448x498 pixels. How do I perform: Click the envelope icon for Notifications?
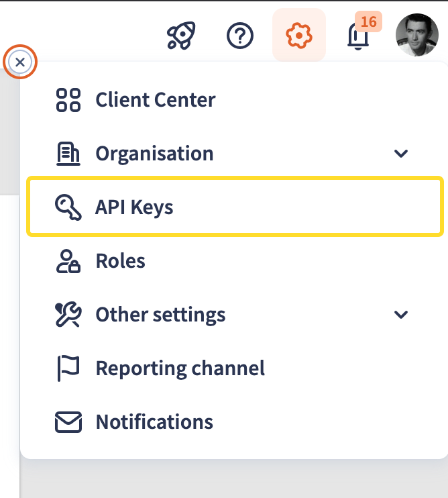[x=68, y=422]
